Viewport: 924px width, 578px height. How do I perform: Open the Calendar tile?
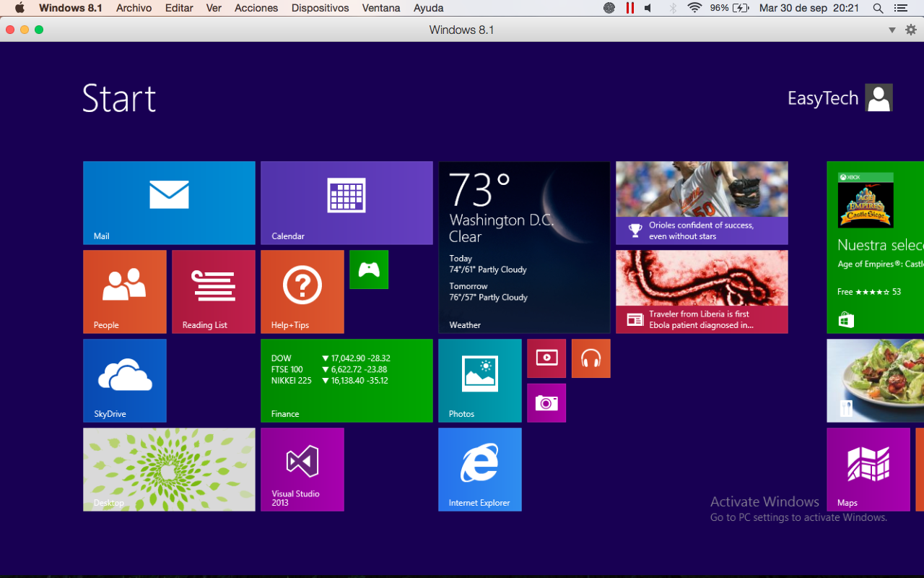coord(346,203)
